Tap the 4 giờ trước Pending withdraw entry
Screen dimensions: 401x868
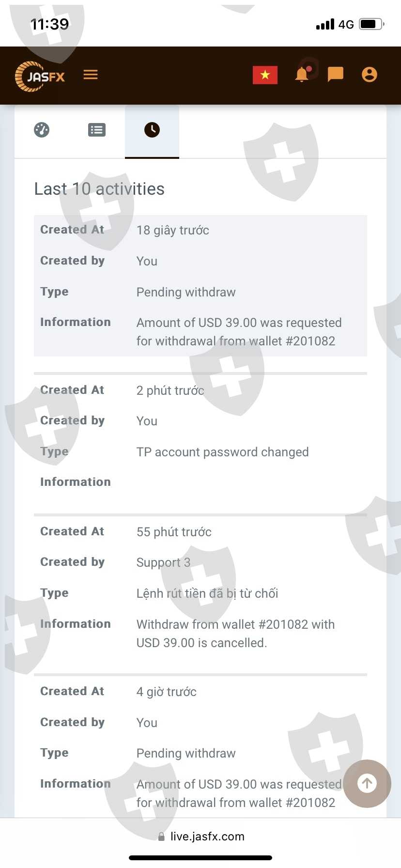click(x=186, y=753)
